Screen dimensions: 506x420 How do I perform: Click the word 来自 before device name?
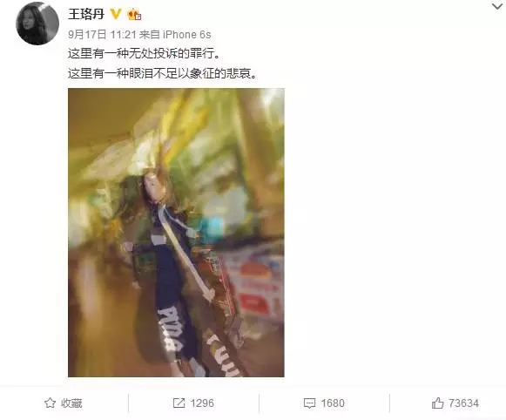[x=150, y=34]
